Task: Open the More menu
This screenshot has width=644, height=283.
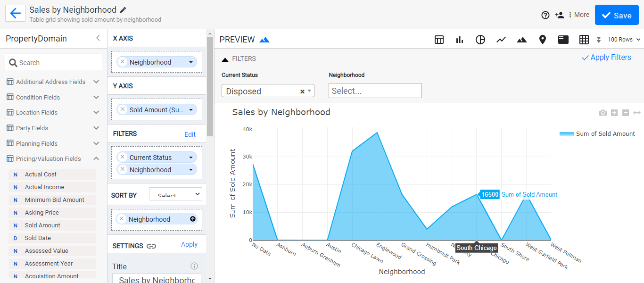Action: [579, 15]
